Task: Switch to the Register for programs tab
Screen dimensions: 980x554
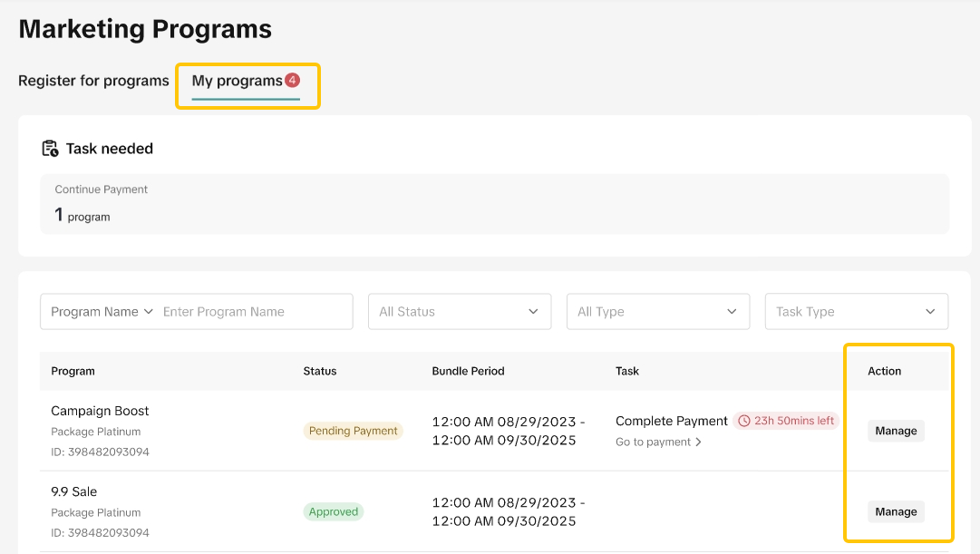Action: (x=93, y=81)
